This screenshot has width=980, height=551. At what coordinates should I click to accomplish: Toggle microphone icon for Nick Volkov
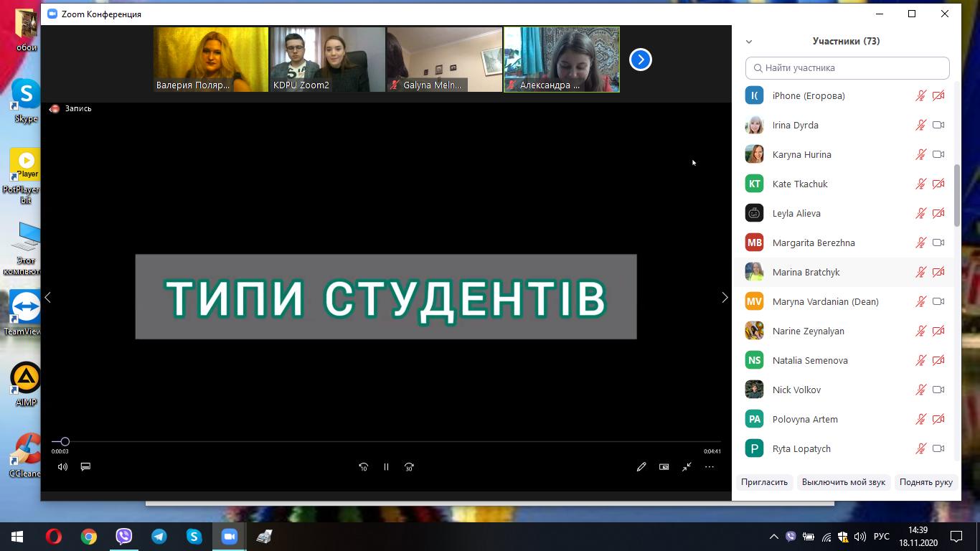point(920,390)
